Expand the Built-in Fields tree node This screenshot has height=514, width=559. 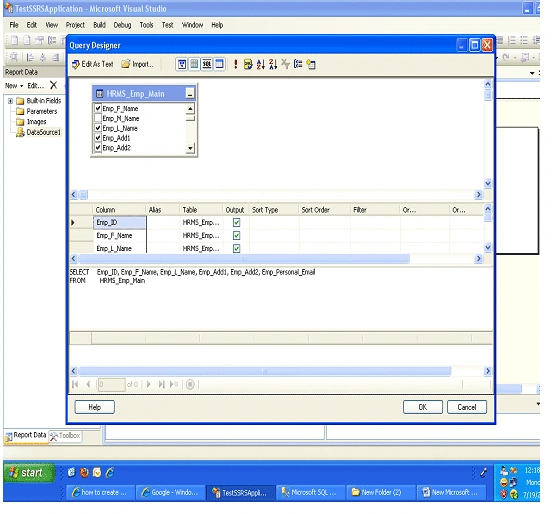click(10, 101)
